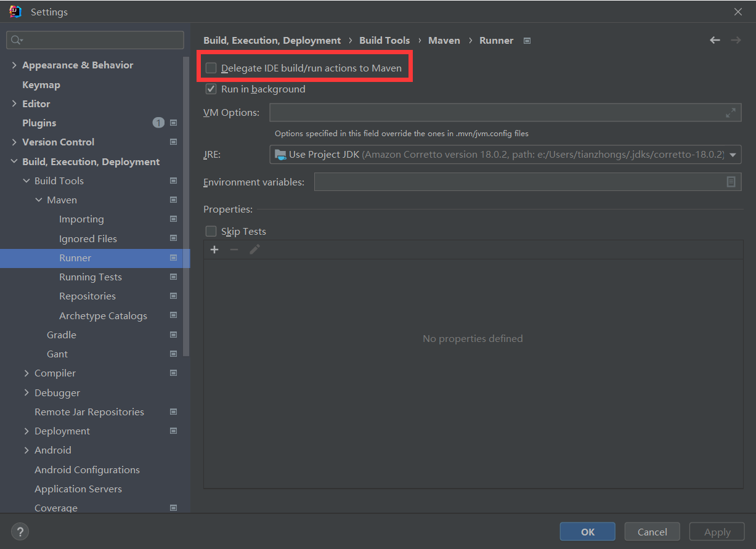Click the Cancel button
The width and height of the screenshot is (756, 549).
pos(652,532)
